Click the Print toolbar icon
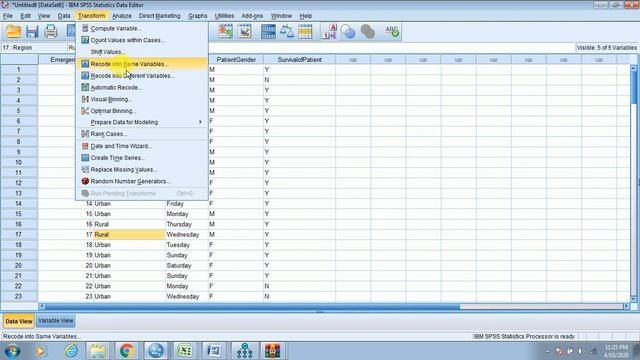 [51, 31]
